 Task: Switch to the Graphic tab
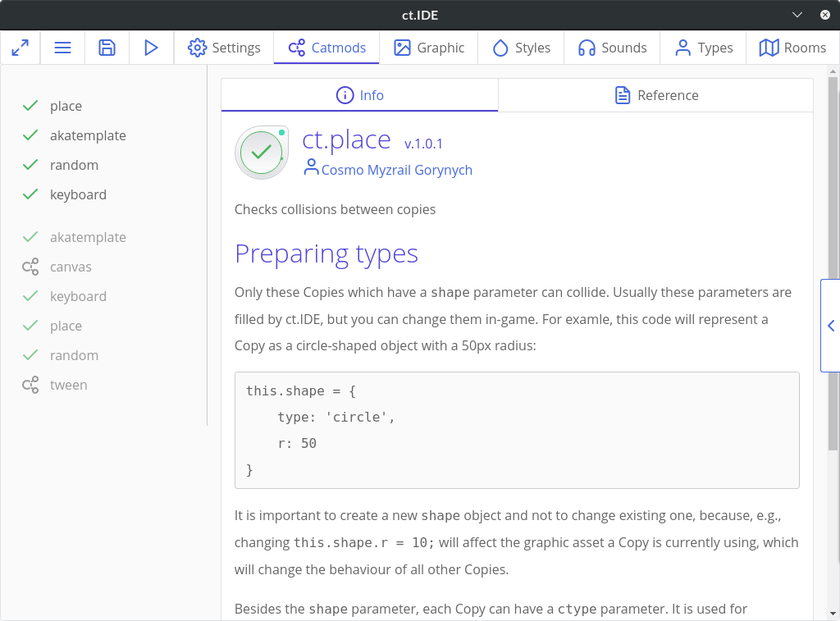point(429,48)
